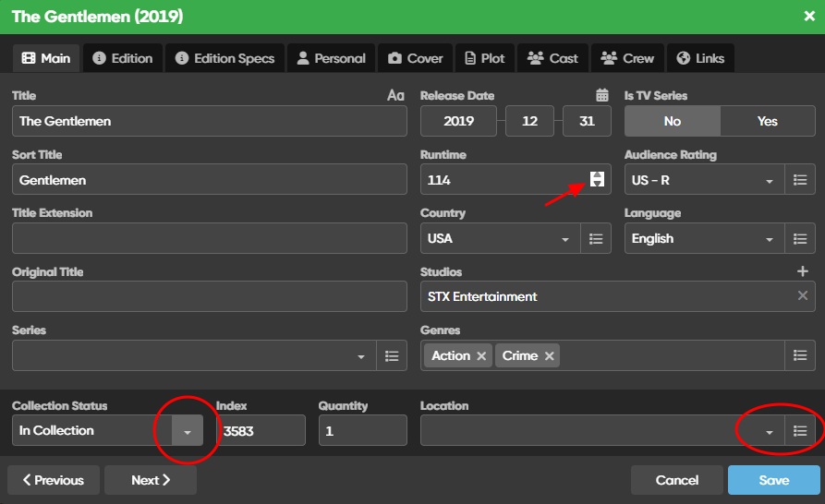Expand the Language dropdown showing English
This screenshot has width=825, height=504.
(770, 239)
